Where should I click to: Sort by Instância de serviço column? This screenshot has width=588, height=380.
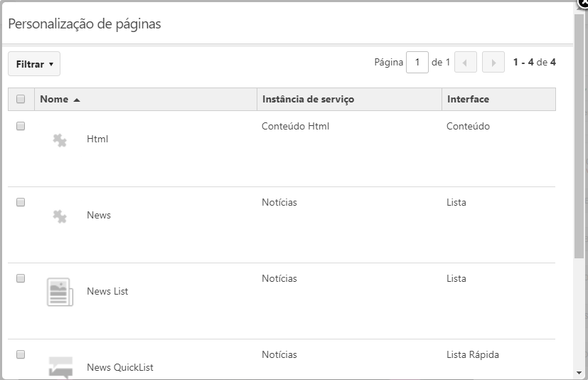(349, 99)
